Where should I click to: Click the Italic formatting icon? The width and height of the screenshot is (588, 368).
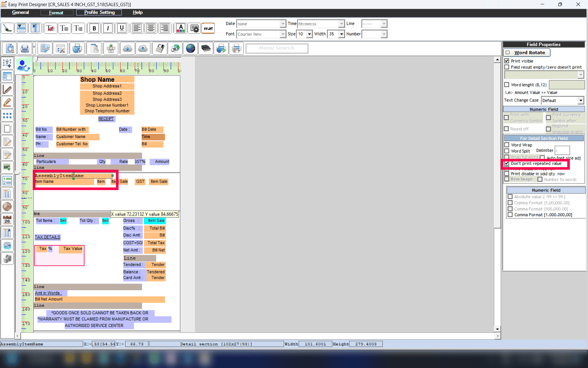click(108, 28)
